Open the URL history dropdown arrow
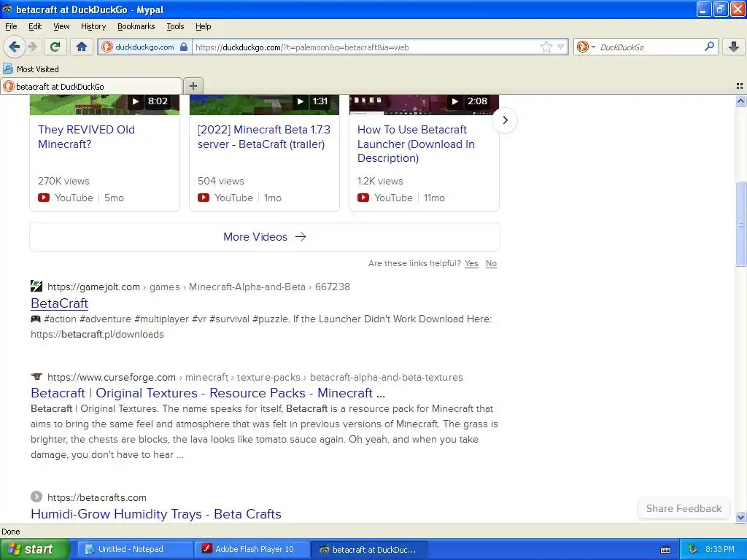The width and height of the screenshot is (747, 560). pyautogui.click(x=561, y=47)
